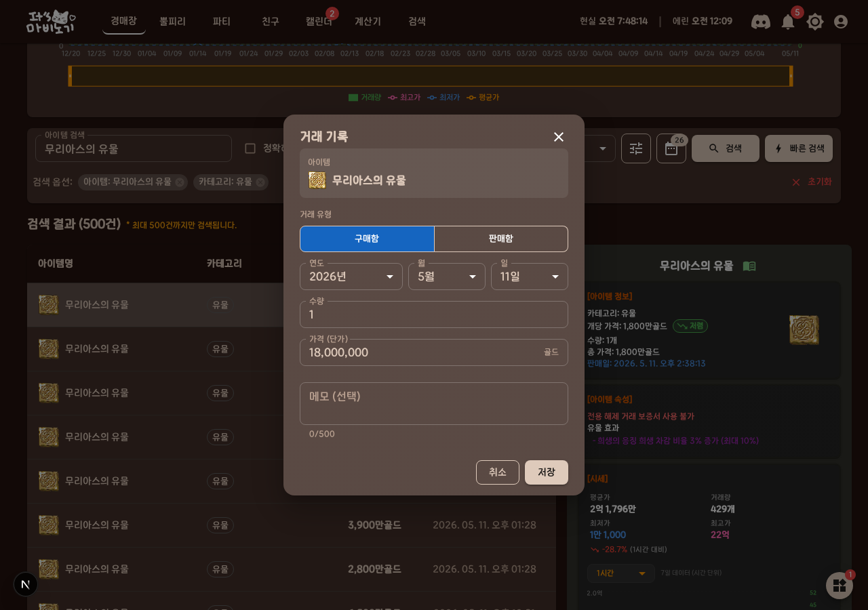Image resolution: width=868 pixels, height=610 pixels.
Task: Click the 빠른 검색 button
Action: click(x=799, y=148)
